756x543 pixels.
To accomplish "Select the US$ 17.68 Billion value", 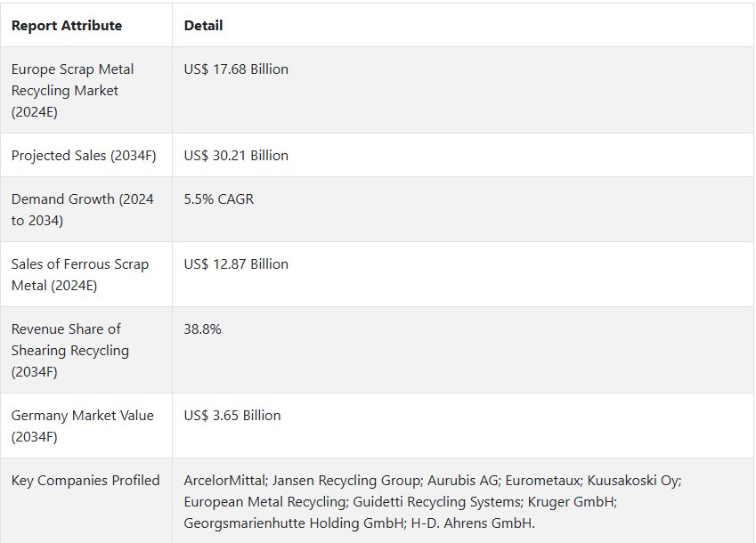I will point(236,69).
